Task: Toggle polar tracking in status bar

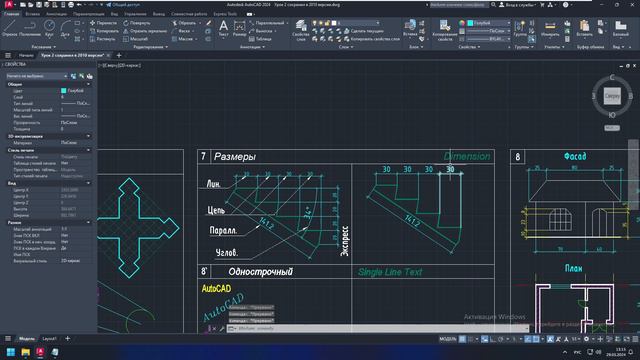Action: [501, 339]
